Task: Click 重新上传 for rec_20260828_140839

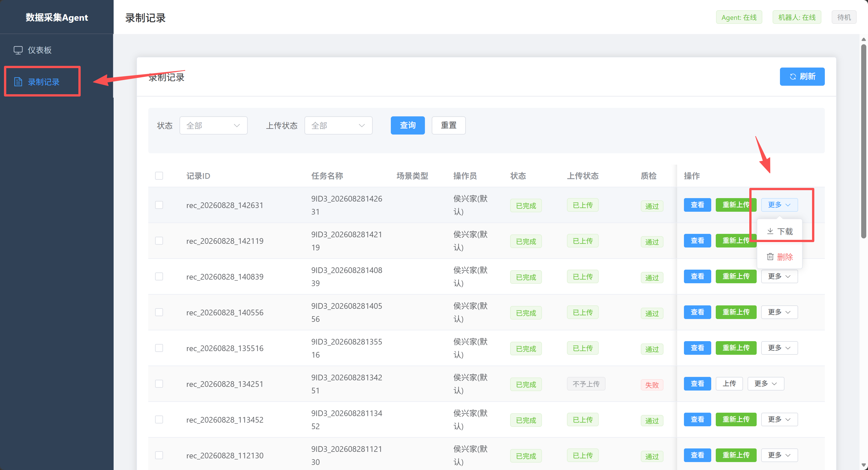Action: pos(736,276)
